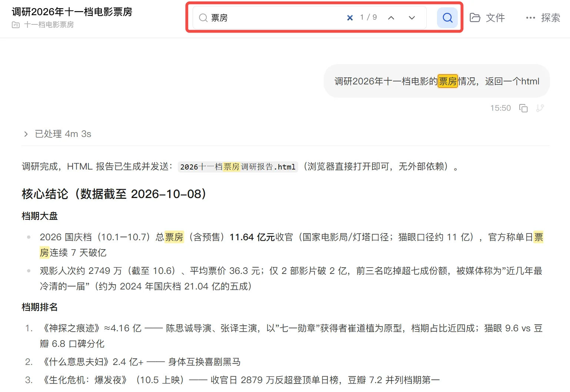Click the 档期排名 subheading

(40, 307)
